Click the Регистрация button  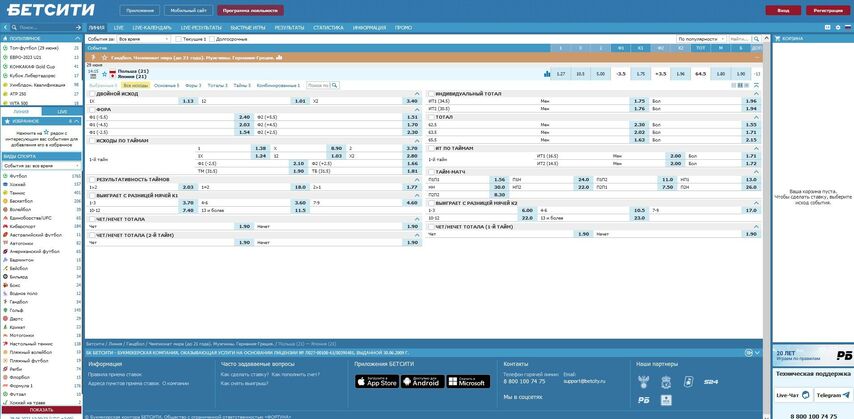tap(828, 10)
